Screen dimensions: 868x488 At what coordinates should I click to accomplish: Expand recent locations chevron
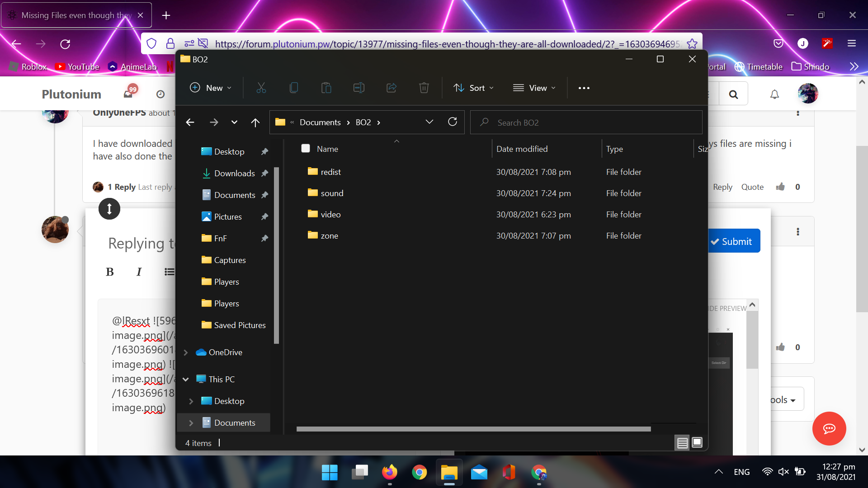[x=234, y=122]
